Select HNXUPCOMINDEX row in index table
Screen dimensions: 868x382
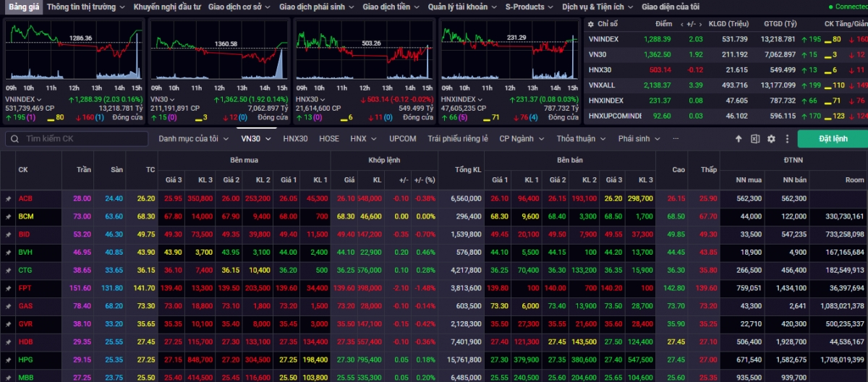click(726, 115)
